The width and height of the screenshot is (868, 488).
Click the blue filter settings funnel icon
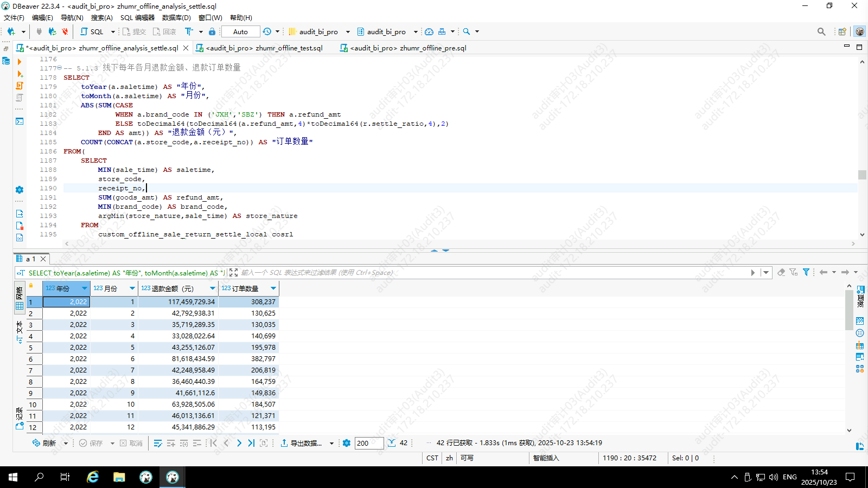tap(806, 272)
